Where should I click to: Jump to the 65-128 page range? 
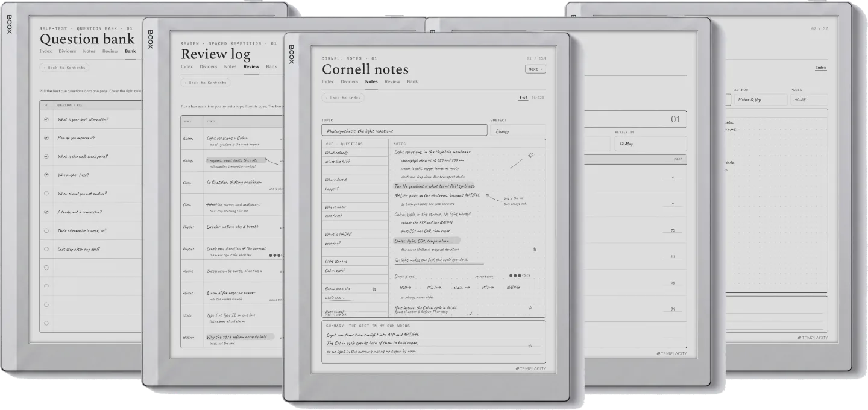(537, 98)
